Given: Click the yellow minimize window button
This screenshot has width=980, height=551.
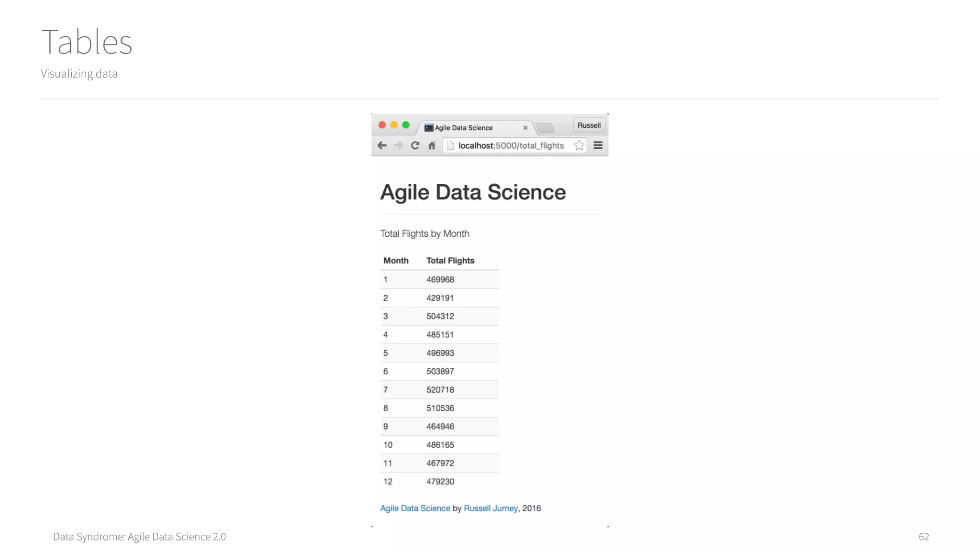Looking at the screenshot, I should [x=394, y=125].
